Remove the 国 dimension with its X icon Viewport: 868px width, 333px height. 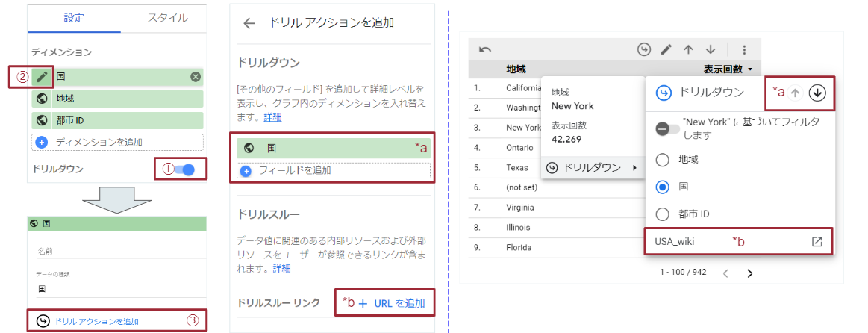coord(195,77)
